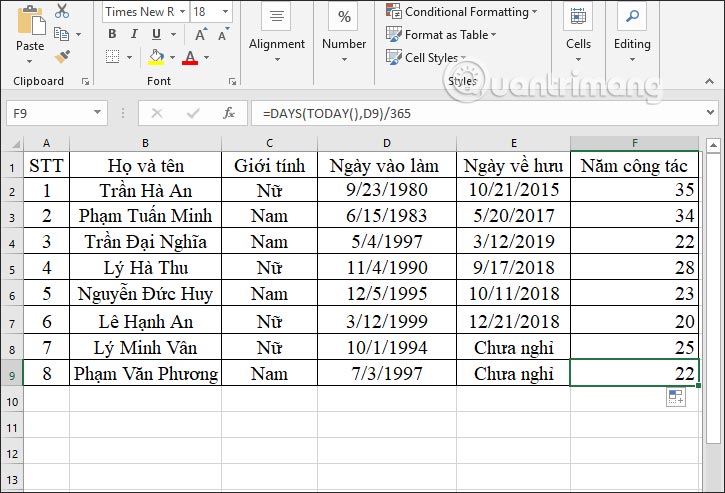Open Cell Styles gallery
The height and width of the screenshot is (493, 725).
426,57
